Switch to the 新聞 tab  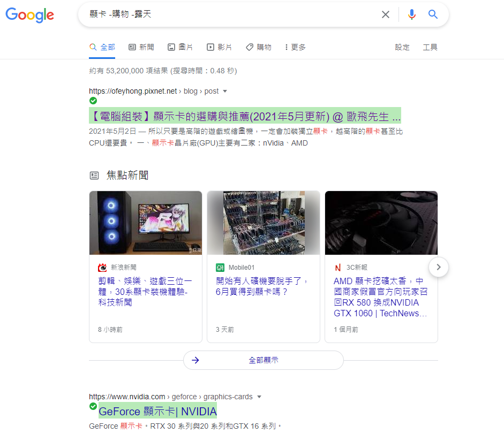click(141, 47)
